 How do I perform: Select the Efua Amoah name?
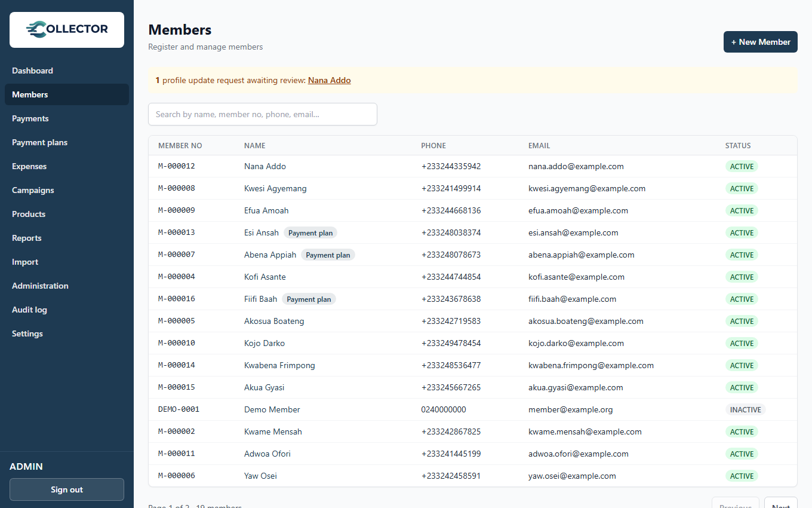pyautogui.click(x=266, y=210)
